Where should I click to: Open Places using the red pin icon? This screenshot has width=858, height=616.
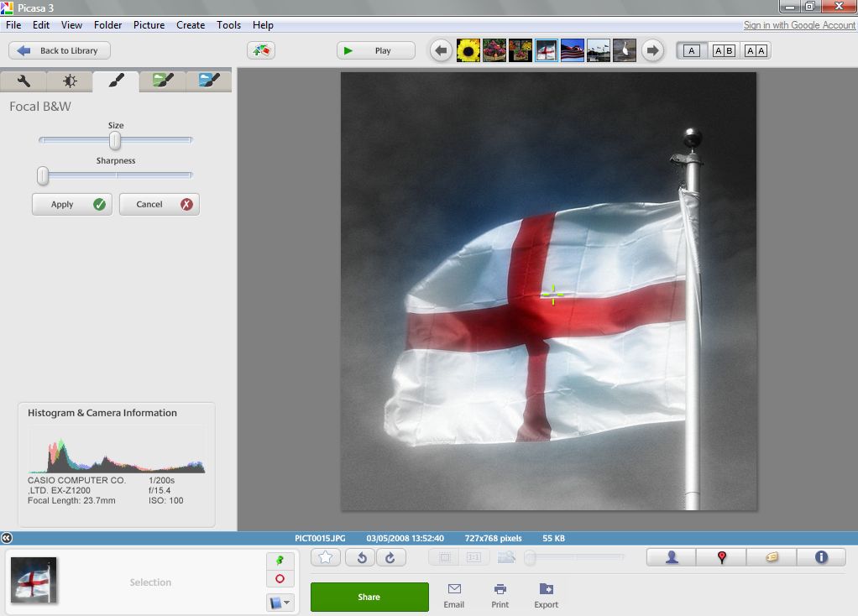tap(720, 556)
